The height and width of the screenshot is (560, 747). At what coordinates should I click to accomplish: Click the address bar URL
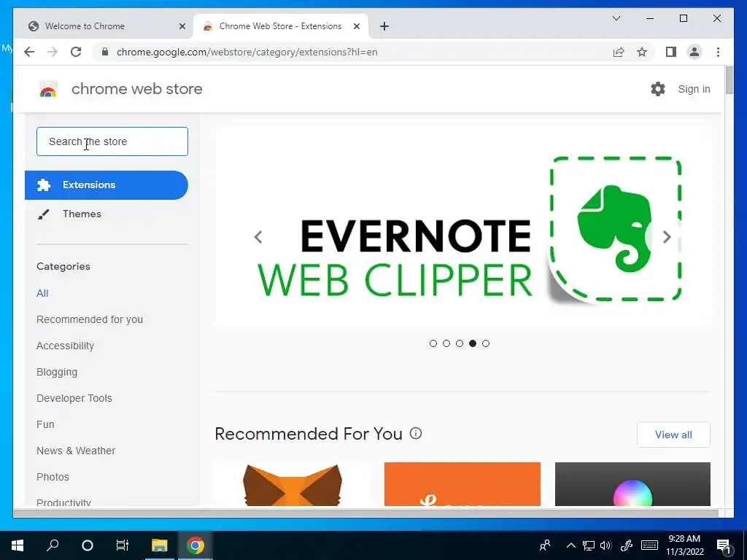(247, 52)
